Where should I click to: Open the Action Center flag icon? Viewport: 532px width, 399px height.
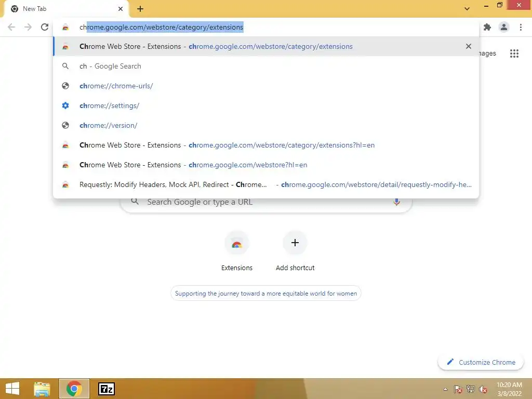click(x=458, y=389)
